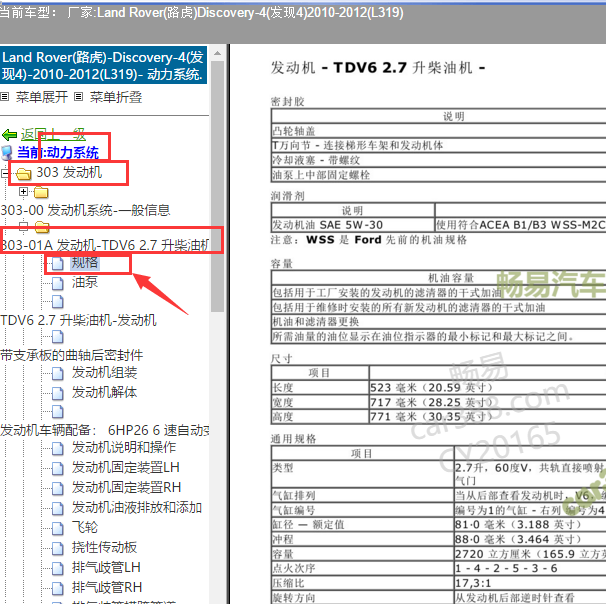Click 菜单展开 to expand all menus

point(42,97)
